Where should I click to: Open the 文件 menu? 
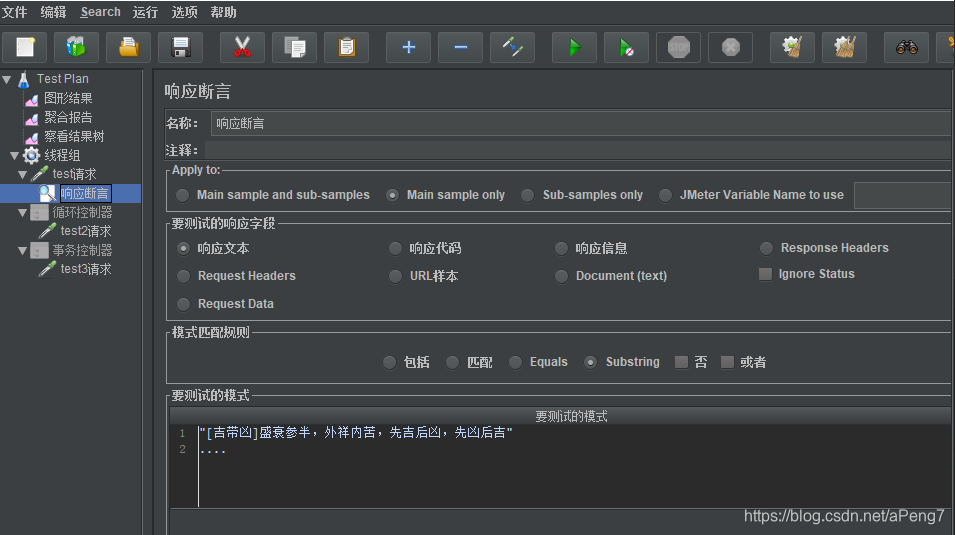(x=14, y=12)
